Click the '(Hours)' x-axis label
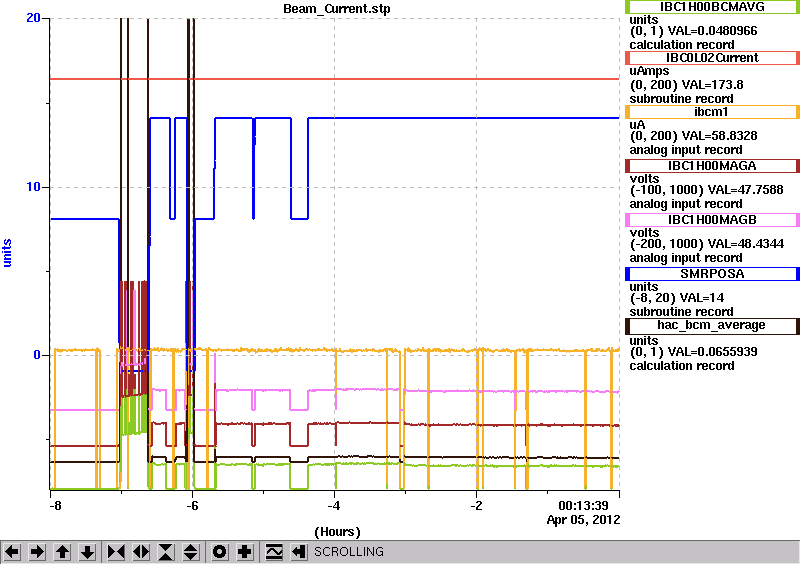This screenshot has width=800, height=564. click(x=337, y=532)
